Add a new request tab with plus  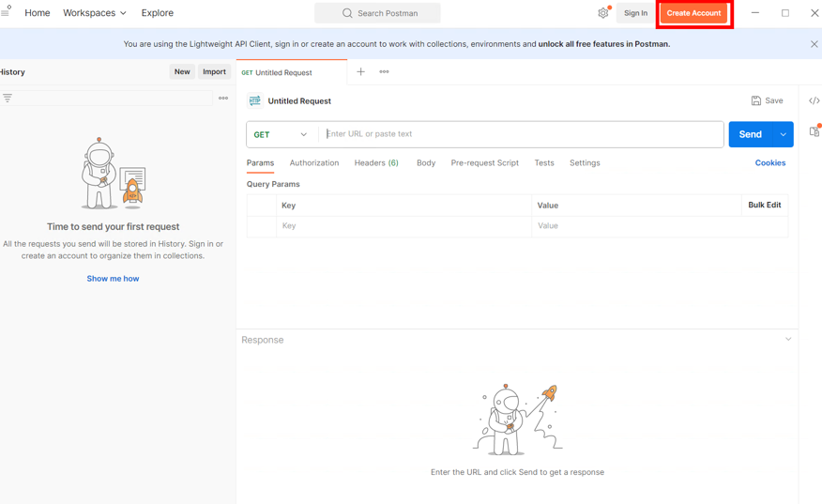click(360, 72)
